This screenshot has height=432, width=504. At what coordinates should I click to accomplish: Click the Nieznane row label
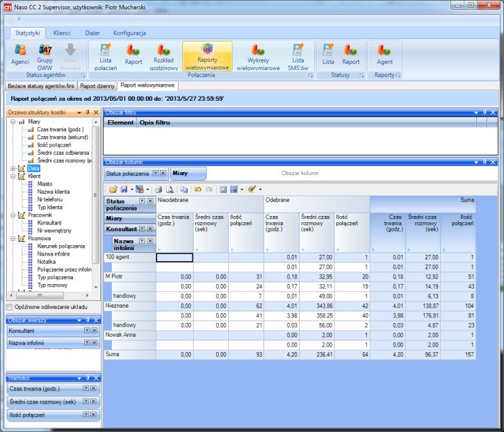tap(117, 306)
